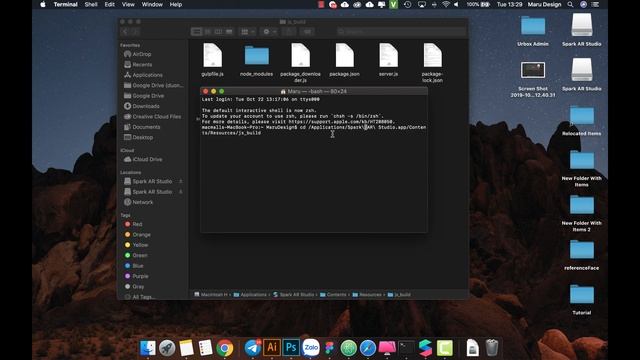The width and height of the screenshot is (640, 360).
Task: Open the Notes app in the Dock
Action: click(x=186, y=348)
